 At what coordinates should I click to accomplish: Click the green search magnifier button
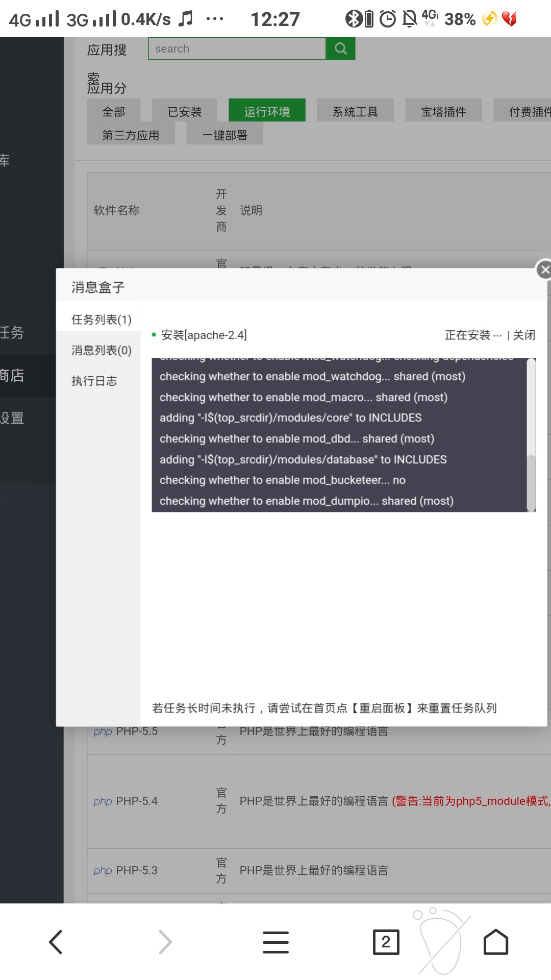[x=340, y=48]
